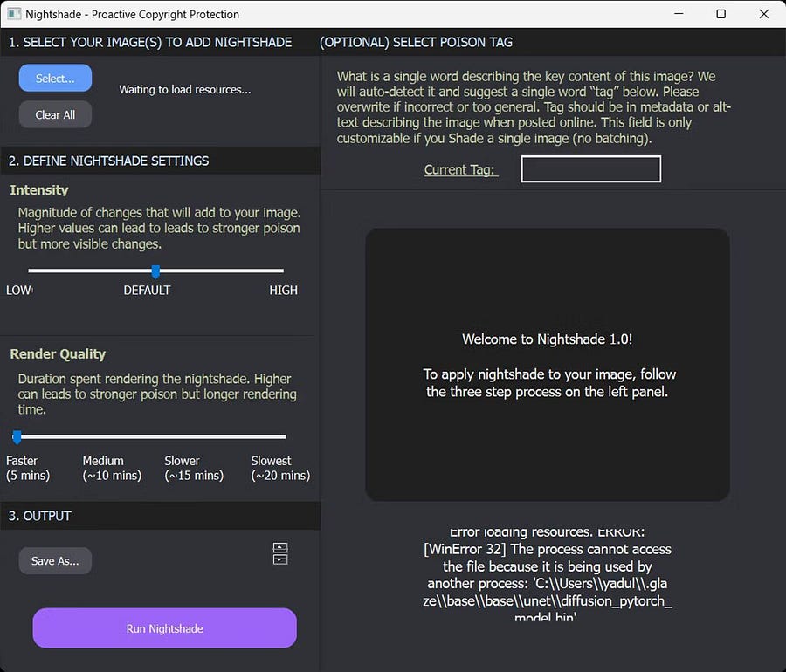
Task: Click the Render Quality slider handle
Action: 17,436
